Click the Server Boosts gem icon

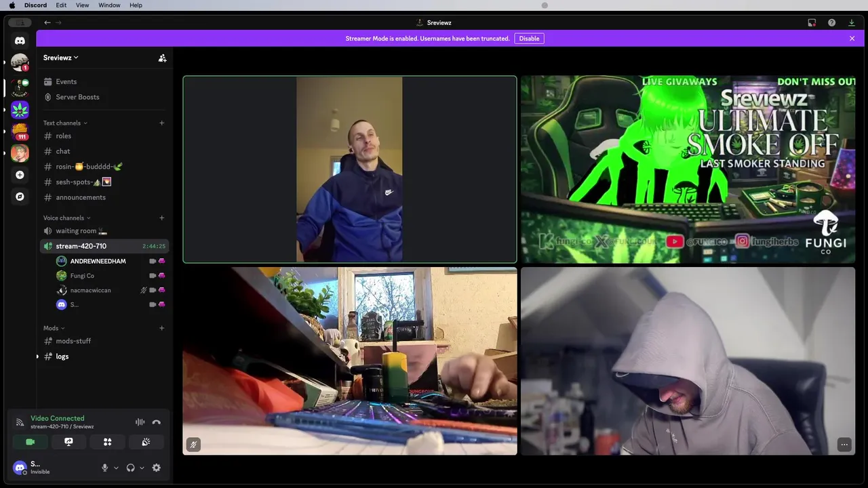click(47, 97)
